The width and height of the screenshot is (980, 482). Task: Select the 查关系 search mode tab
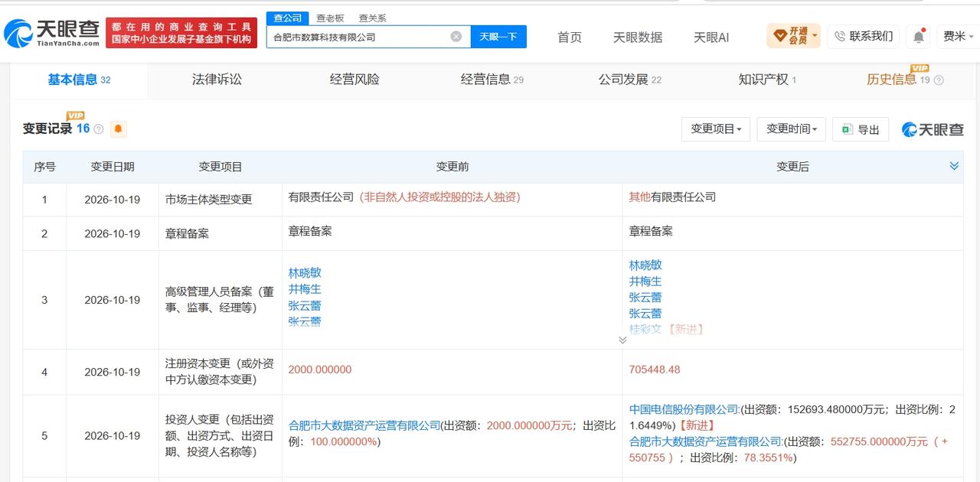click(372, 18)
